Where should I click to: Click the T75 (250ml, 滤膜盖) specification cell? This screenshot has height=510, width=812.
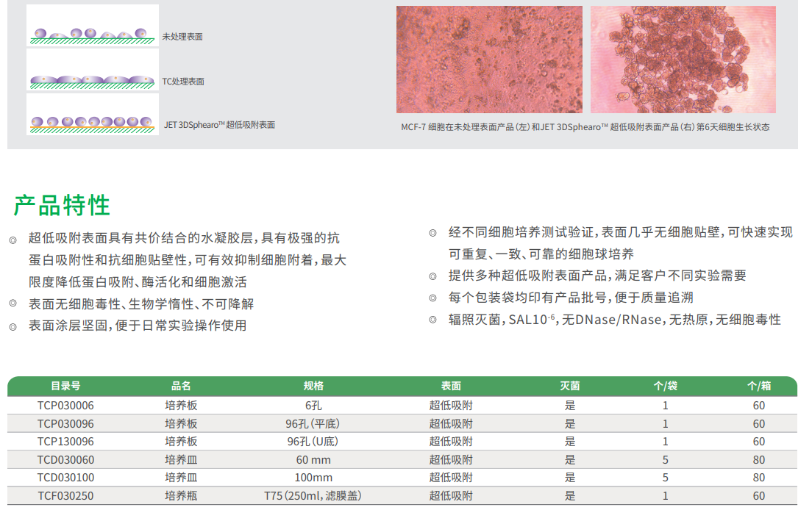[313, 496]
